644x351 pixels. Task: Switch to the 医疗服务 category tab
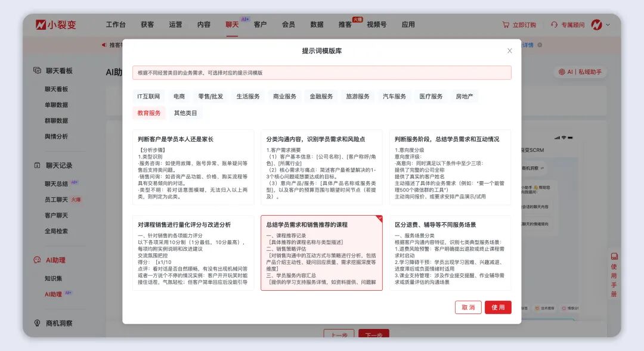coord(431,95)
